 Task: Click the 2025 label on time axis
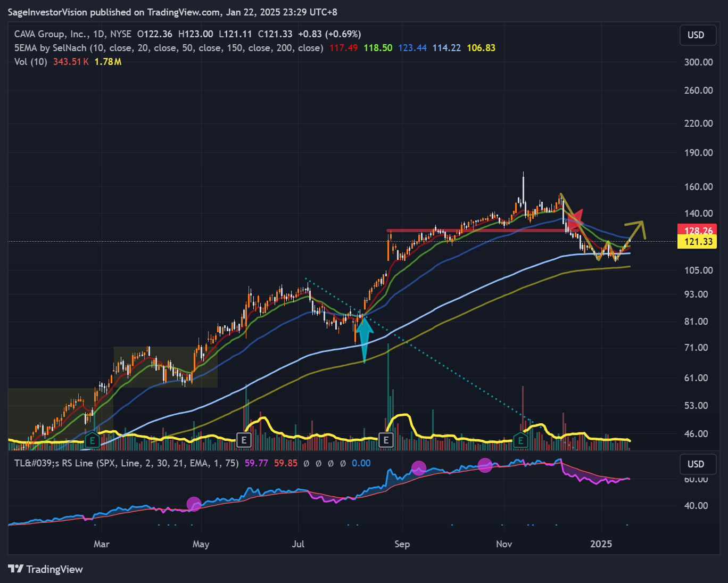(x=601, y=544)
